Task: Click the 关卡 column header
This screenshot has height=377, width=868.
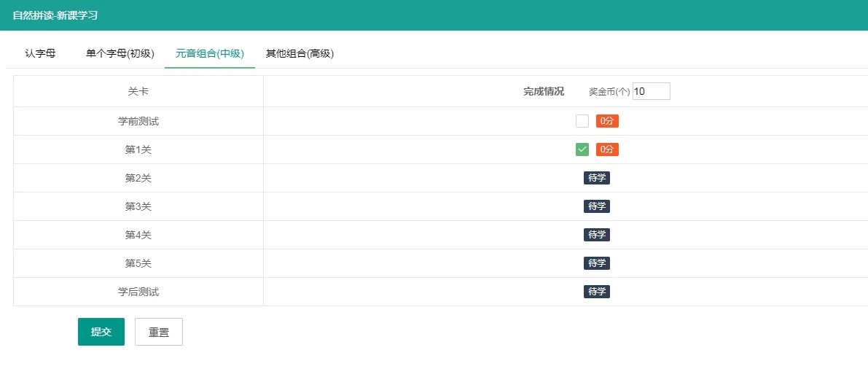Action: point(138,92)
